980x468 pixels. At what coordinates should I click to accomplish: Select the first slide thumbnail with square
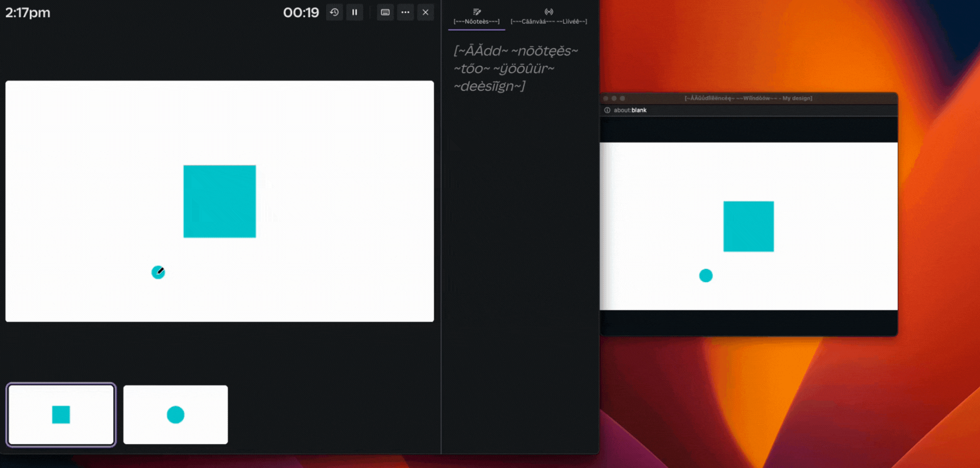[61, 414]
